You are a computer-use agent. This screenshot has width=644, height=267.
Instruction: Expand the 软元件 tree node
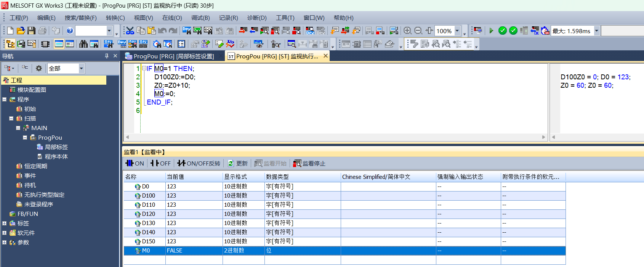click(4, 233)
